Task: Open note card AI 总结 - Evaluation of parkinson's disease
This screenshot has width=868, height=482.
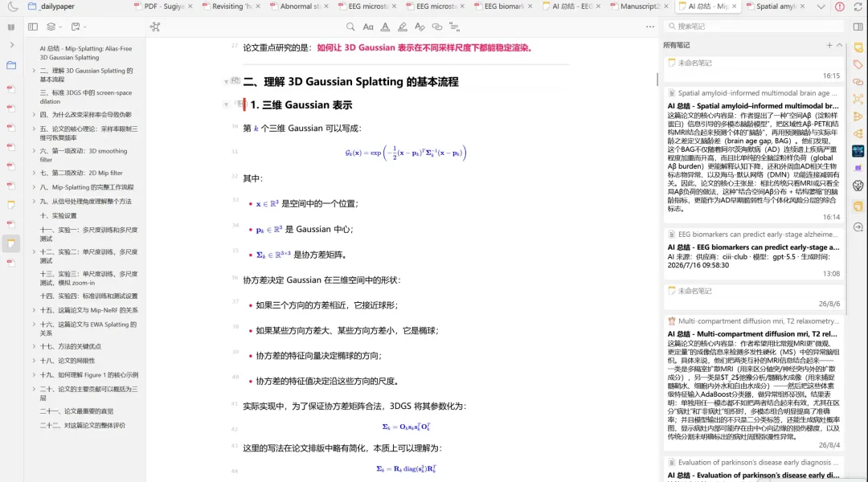Action: [753, 469]
